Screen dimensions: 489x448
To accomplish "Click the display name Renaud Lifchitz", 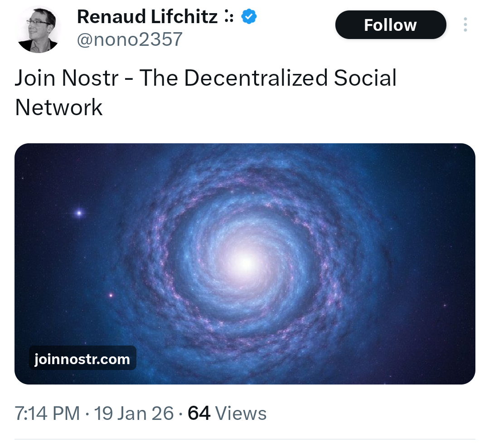I will click(148, 17).
